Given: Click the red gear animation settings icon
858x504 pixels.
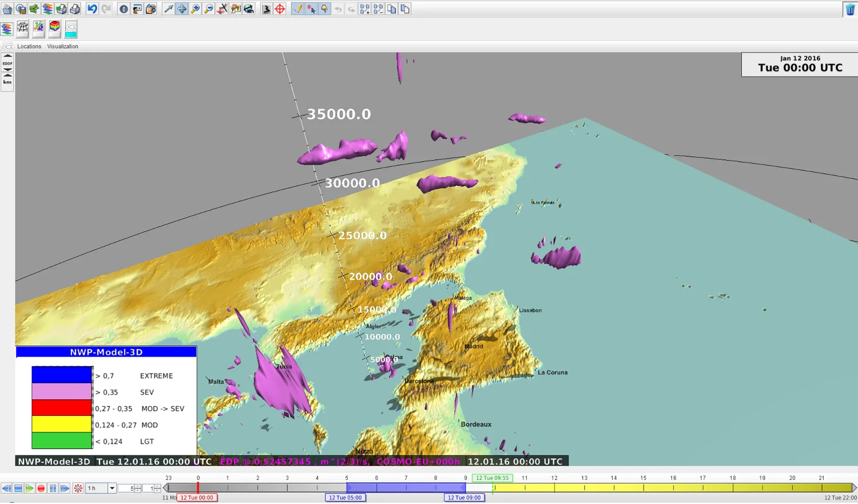Looking at the screenshot, I should (x=78, y=488).
